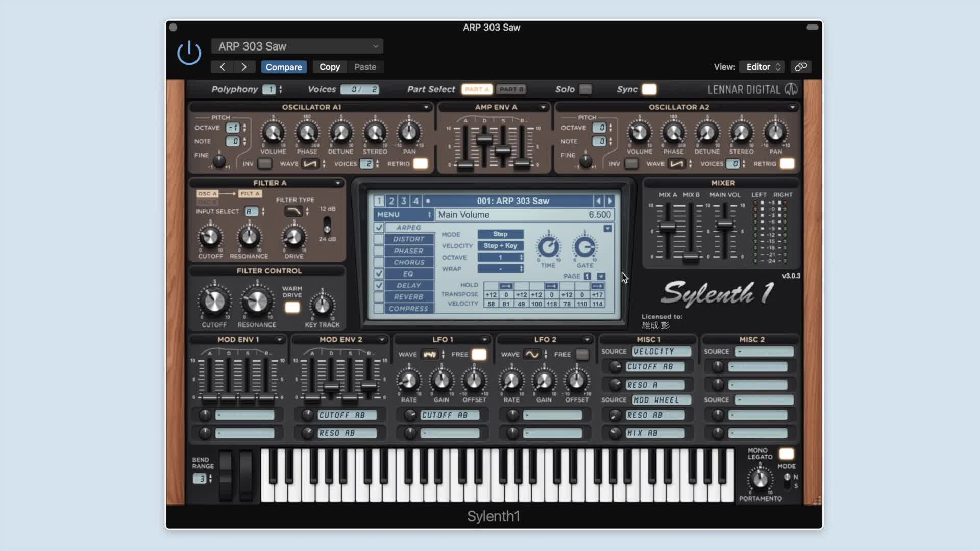Open the ARP 303 Saw preset dropdown

(297, 46)
